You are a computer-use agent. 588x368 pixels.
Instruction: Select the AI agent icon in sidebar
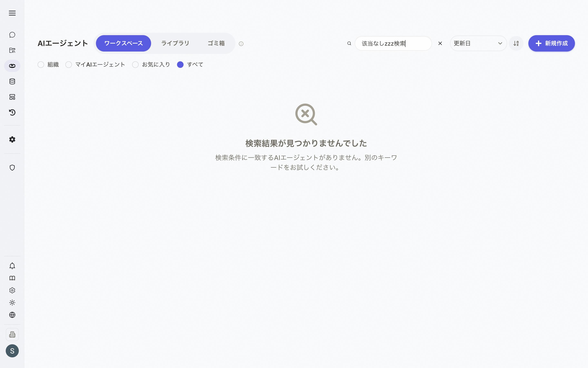(12, 66)
